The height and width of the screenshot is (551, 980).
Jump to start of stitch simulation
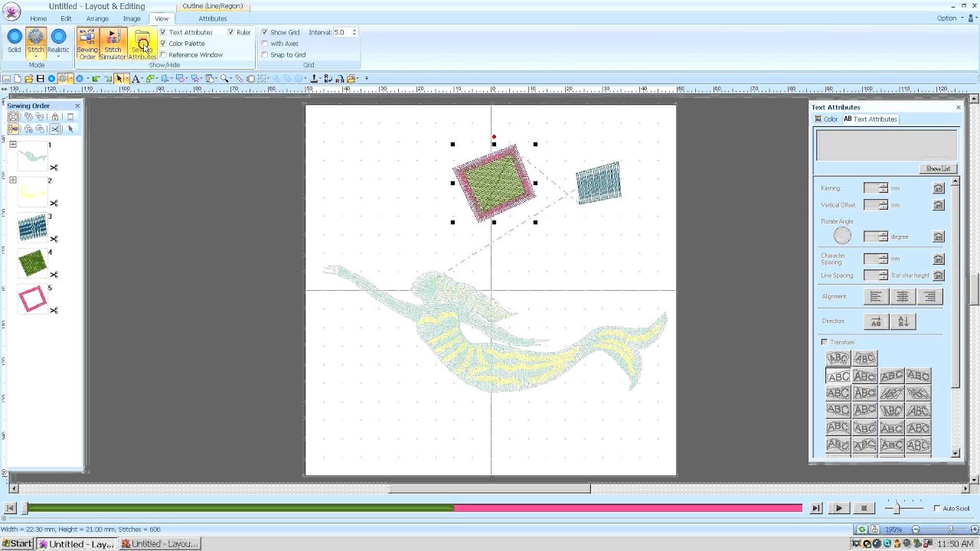point(10,508)
